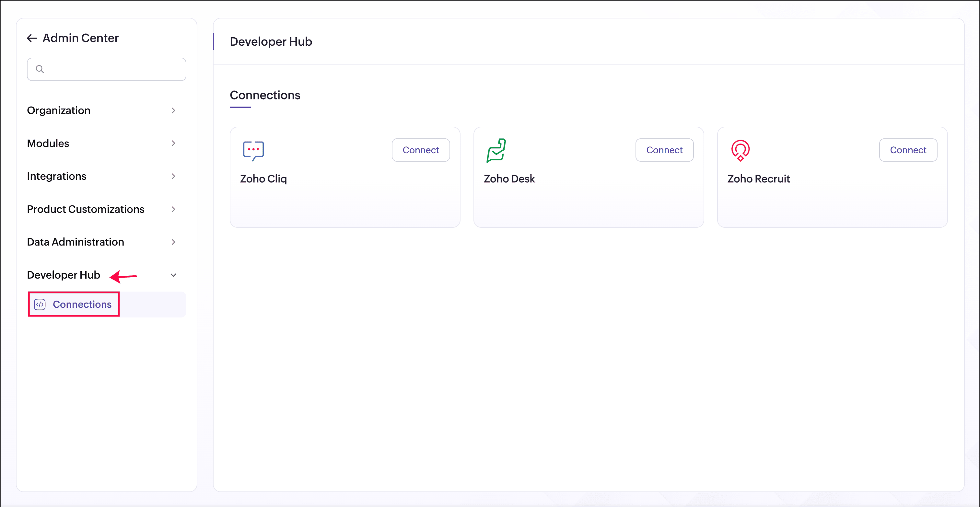Click the Zoho Cliq card name

[x=263, y=179]
